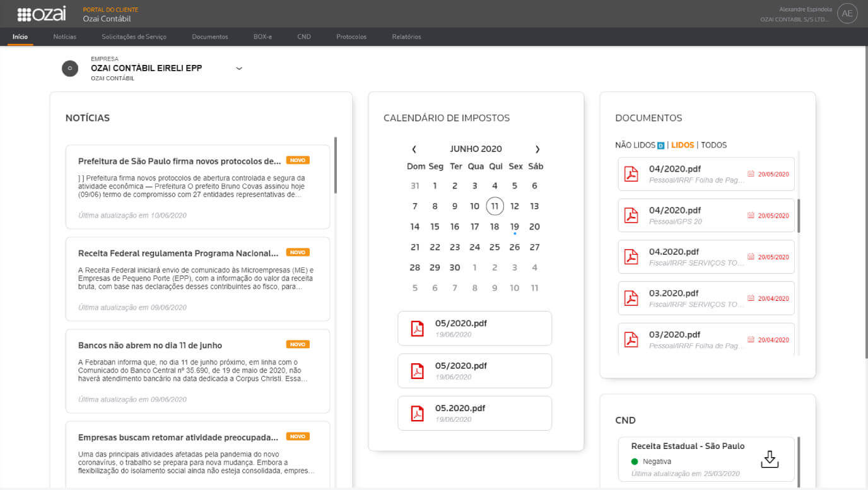Click calendar icon beside 20/05/2020 on 04/2020.pdf Pessoal/GPS 20

[x=751, y=215]
